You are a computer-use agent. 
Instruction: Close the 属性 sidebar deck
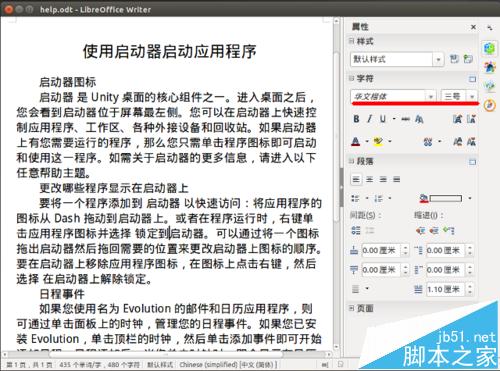coord(473,27)
